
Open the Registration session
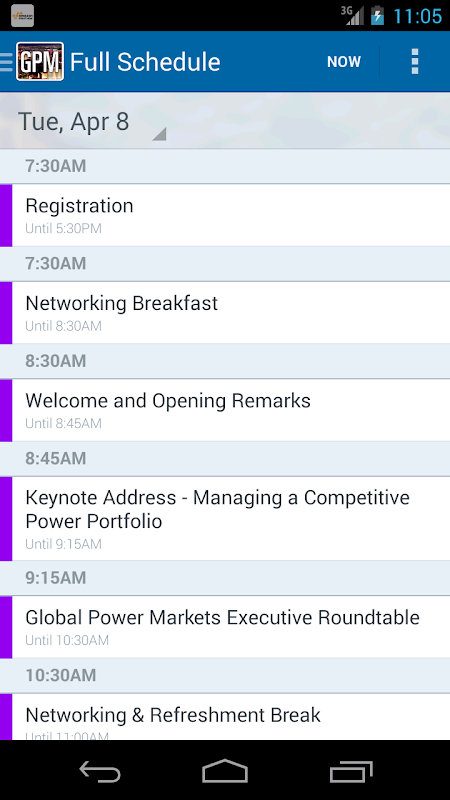tap(225, 215)
